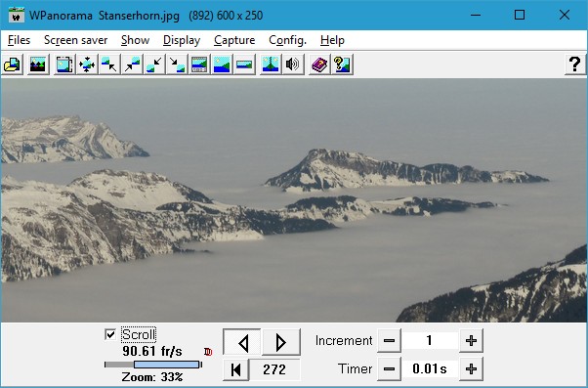Click the question mark over picture icon
588x388 pixels.
[342, 65]
